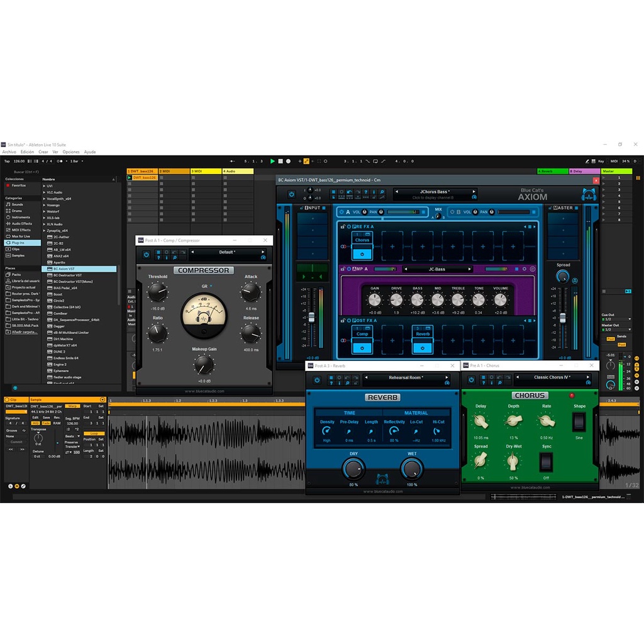Open the Ayuda menu

(90, 152)
